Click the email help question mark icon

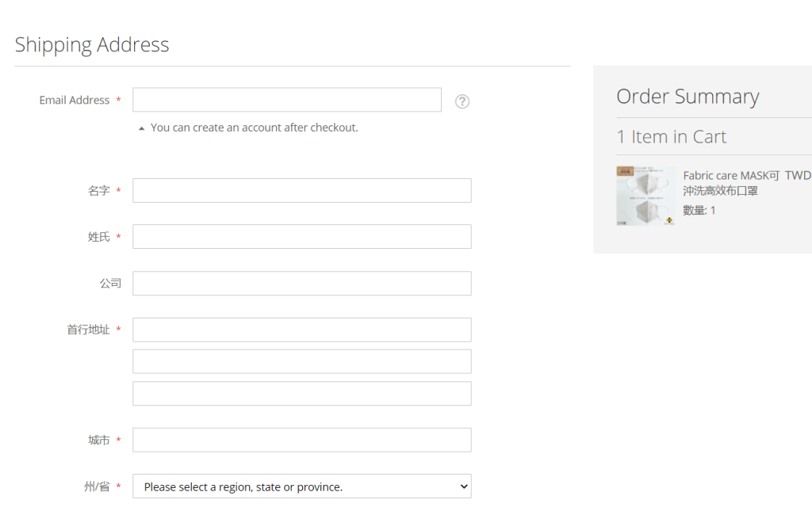tap(462, 101)
